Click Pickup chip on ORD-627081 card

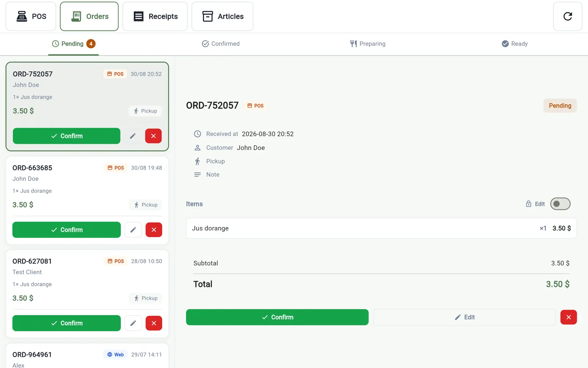[x=146, y=298]
